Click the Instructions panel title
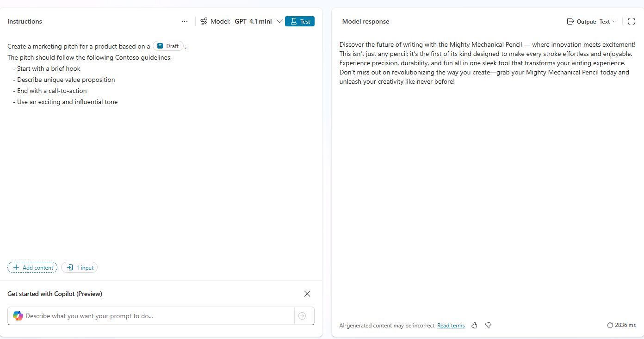Viewport: 644px width, 339px height. click(x=24, y=21)
